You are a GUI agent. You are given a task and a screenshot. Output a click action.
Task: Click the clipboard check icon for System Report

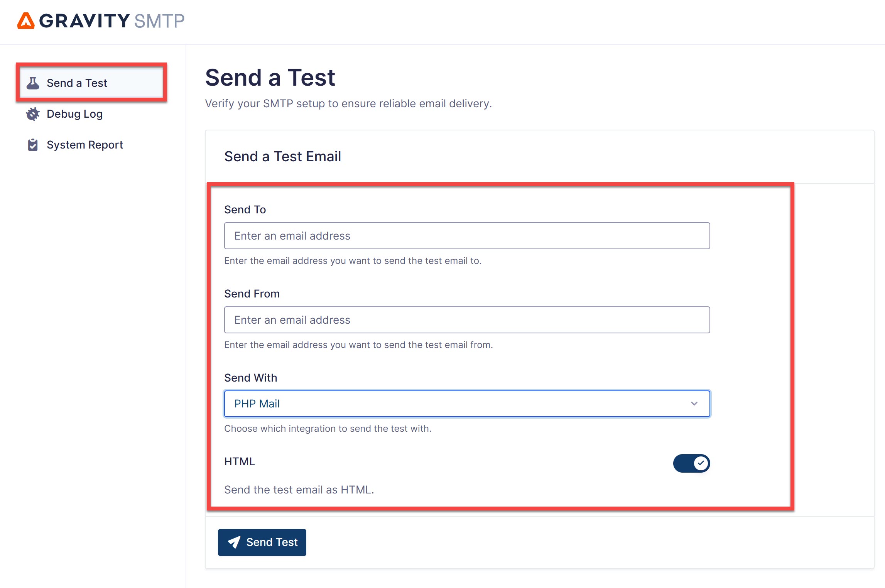[33, 145]
